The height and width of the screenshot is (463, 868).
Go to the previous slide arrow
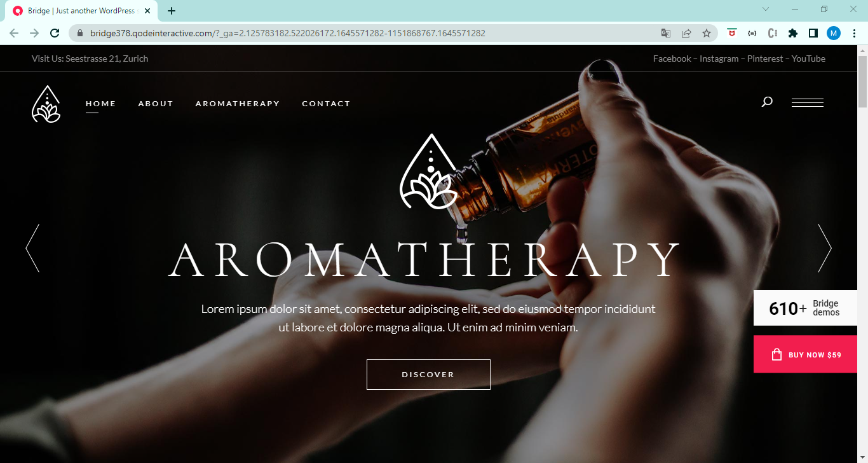click(x=32, y=248)
